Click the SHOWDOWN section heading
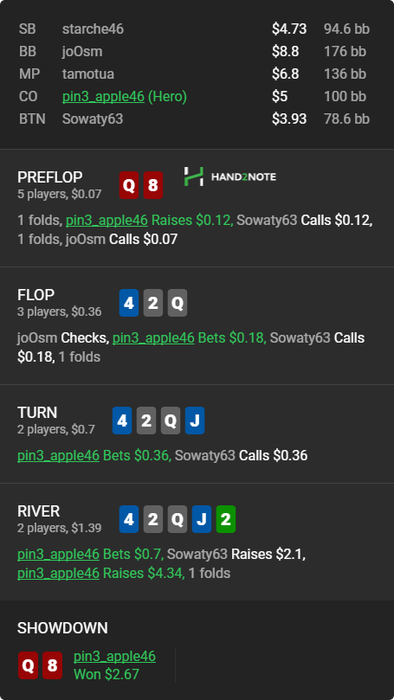 coord(62,628)
